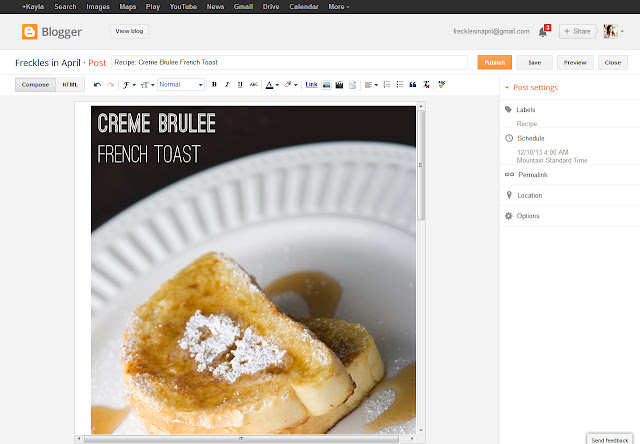The height and width of the screenshot is (444, 640).
Task: Open the notifications bell
Action: (544, 31)
